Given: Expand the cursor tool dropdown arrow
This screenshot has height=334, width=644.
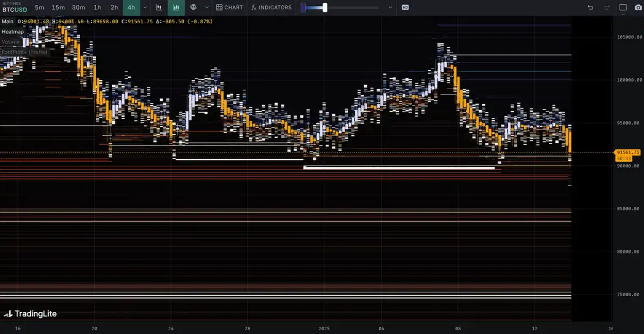Looking at the screenshot, I should pos(206,8).
